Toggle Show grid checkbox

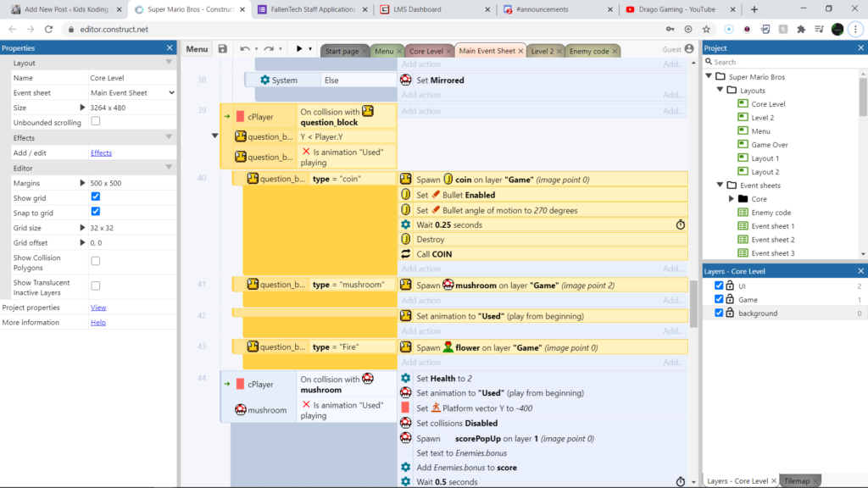(x=96, y=197)
